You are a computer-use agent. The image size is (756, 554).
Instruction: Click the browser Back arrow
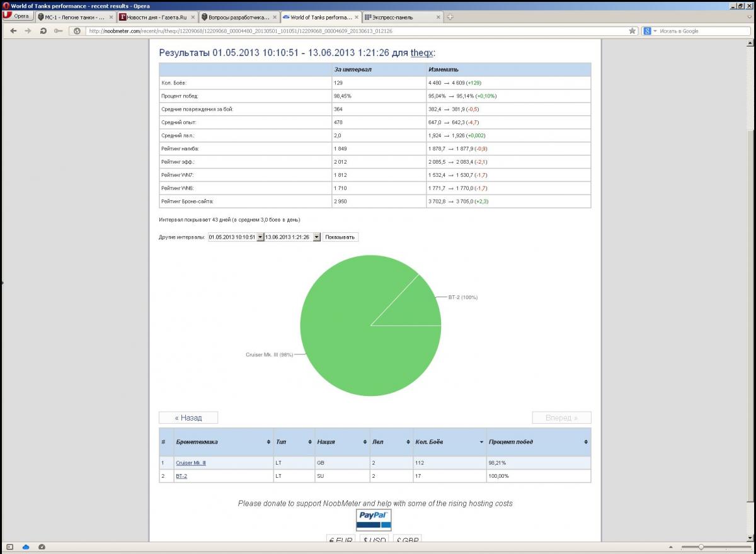point(13,31)
